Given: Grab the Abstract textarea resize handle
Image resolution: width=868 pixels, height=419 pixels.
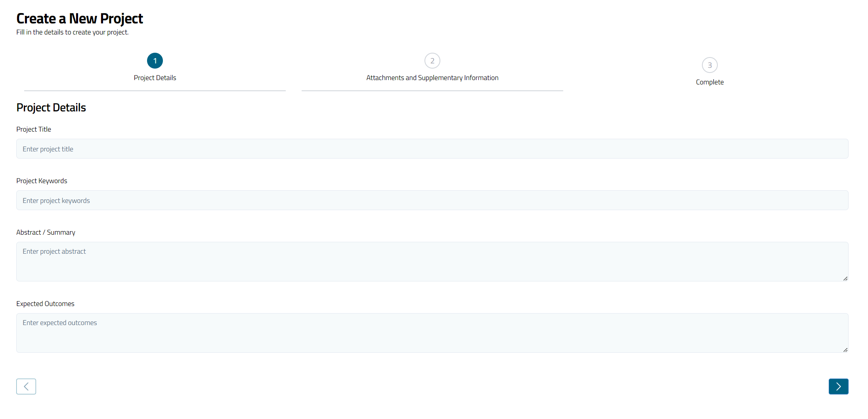Looking at the screenshot, I should pos(845,279).
